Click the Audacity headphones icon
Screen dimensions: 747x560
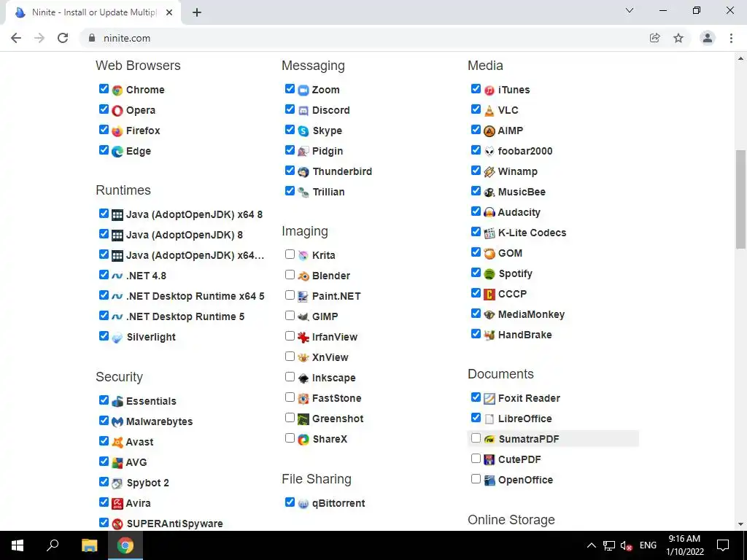[489, 212]
